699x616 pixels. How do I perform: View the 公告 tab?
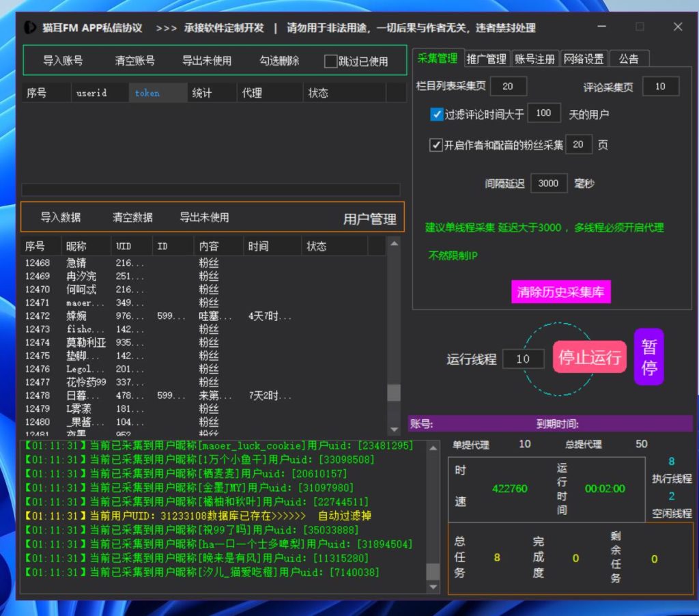tap(629, 58)
